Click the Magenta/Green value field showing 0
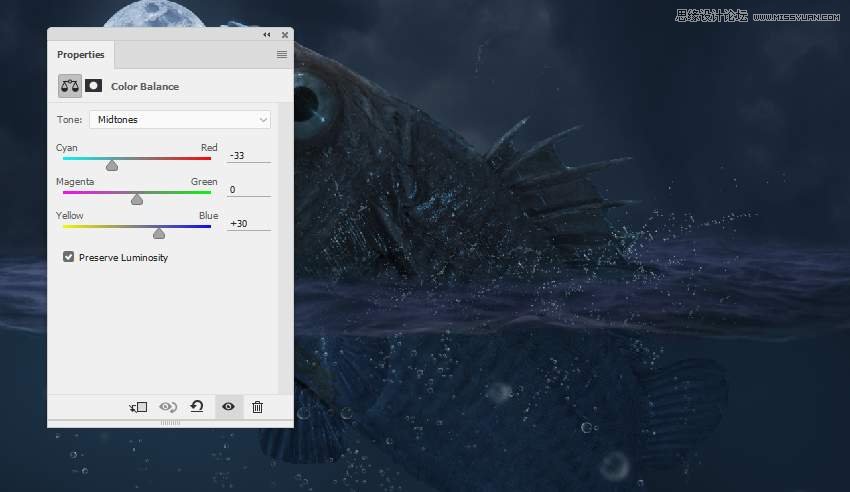Viewport: 850px width, 492px height. pos(248,190)
